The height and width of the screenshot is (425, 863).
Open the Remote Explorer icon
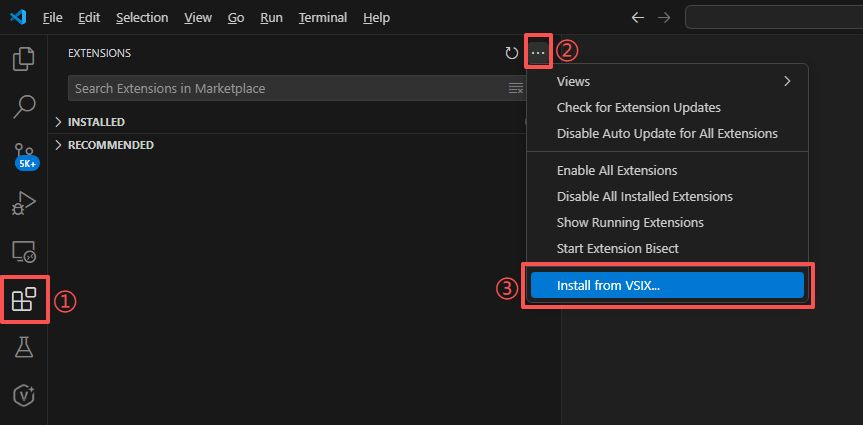23,251
